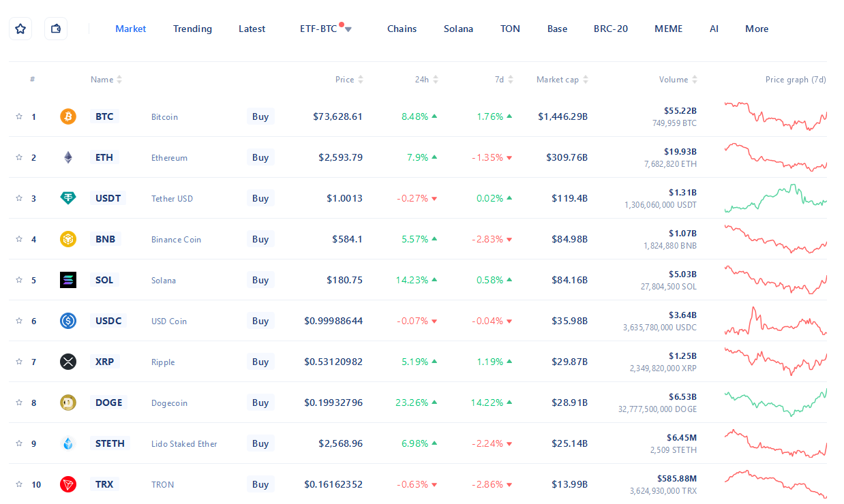This screenshot has width=844, height=504.
Task: Switch to the Trending tab
Action: coord(192,29)
